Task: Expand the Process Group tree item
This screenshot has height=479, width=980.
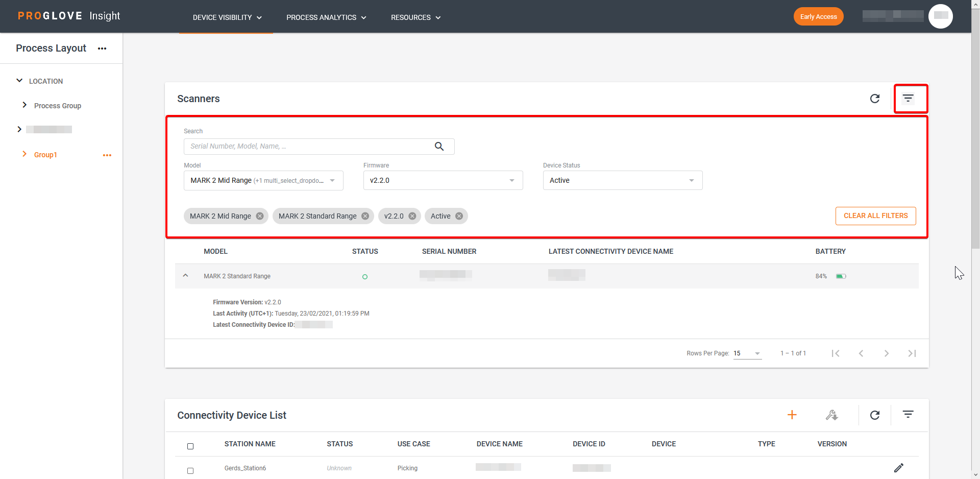Action: pos(24,105)
